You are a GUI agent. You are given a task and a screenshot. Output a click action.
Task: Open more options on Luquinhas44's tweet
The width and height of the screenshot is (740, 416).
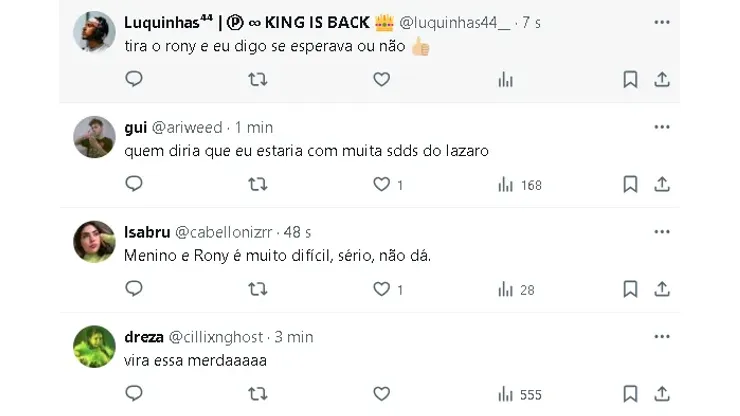tap(662, 22)
